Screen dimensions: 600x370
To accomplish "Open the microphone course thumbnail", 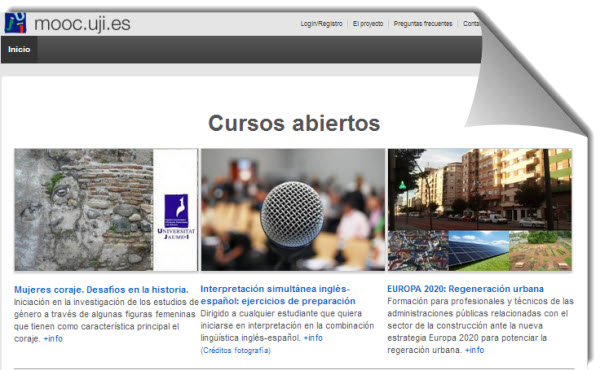I will [x=293, y=210].
